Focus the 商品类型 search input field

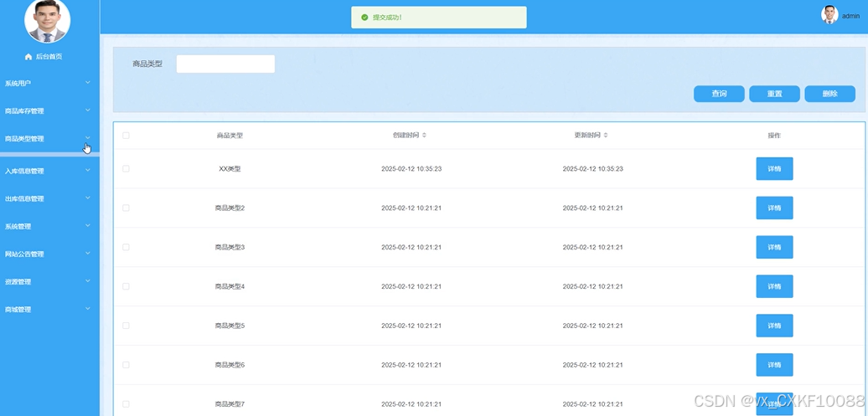[225, 64]
